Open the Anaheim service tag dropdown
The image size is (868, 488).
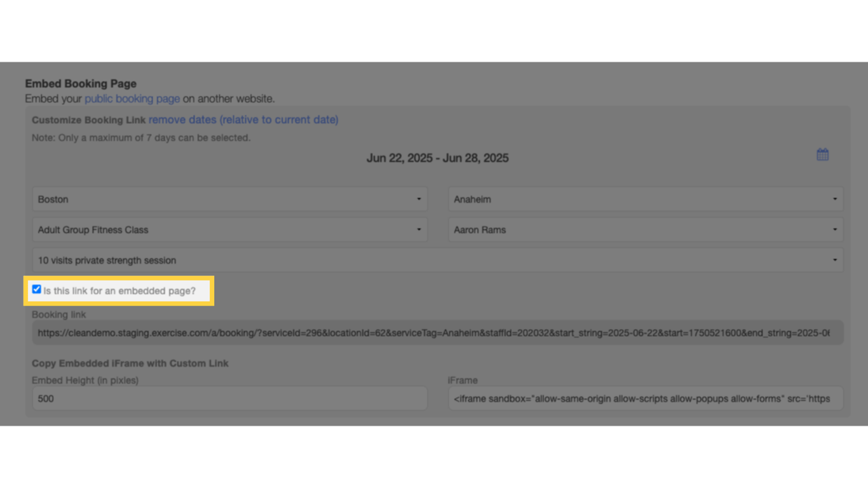pyautogui.click(x=645, y=199)
